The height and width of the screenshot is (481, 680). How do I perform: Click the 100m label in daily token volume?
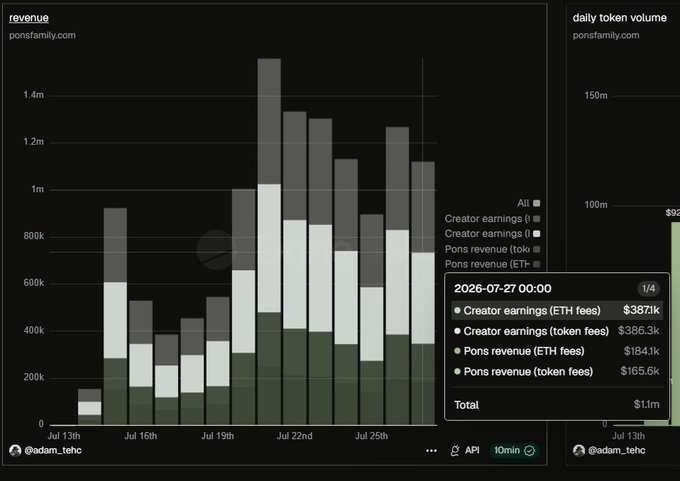[596, 204]
